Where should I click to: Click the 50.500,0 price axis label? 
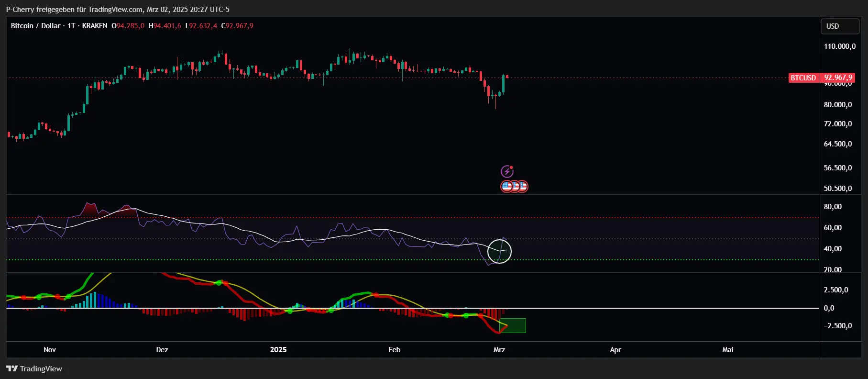click(x=838, y=189)
